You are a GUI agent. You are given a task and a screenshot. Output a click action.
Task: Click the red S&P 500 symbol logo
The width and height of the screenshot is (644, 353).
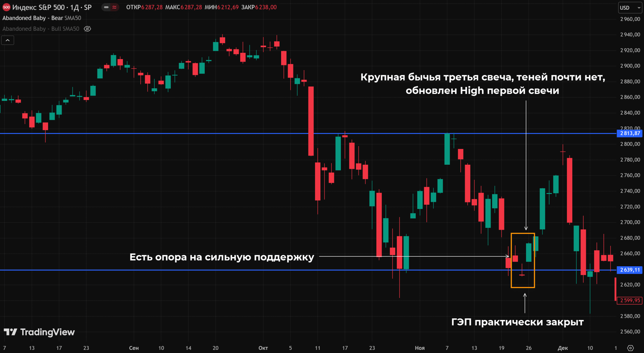tap(6, 7)
